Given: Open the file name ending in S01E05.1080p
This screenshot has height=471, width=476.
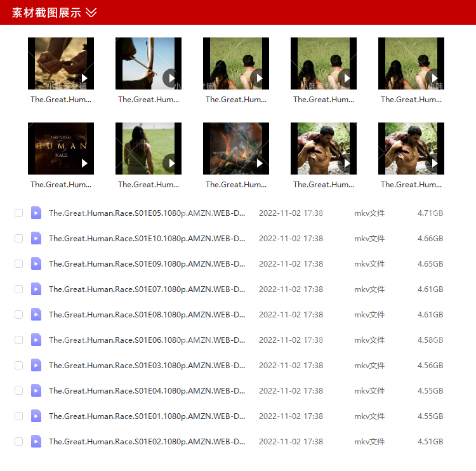Looking at the screenshot, I should (x=147, y=213).
